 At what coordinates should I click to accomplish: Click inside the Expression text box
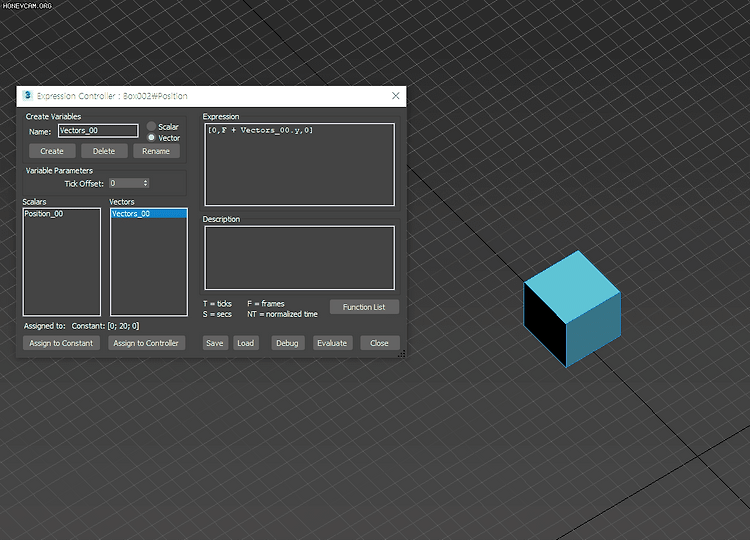(x=299, y=165)
